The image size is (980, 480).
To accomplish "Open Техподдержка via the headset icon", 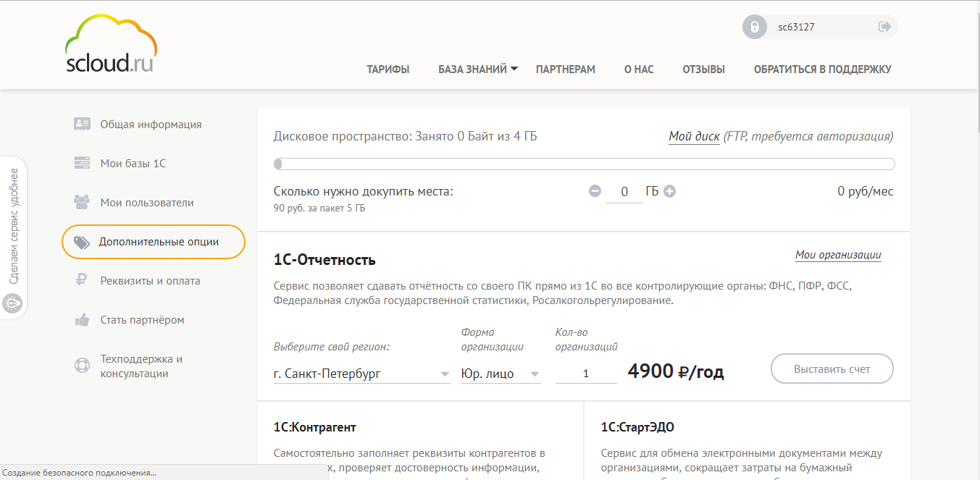I will (x=81, y=365).
